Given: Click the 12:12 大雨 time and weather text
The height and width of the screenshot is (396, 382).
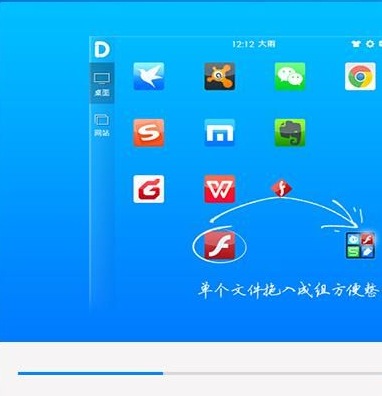Looking at the screenshot, I should (x=254, y=44).
